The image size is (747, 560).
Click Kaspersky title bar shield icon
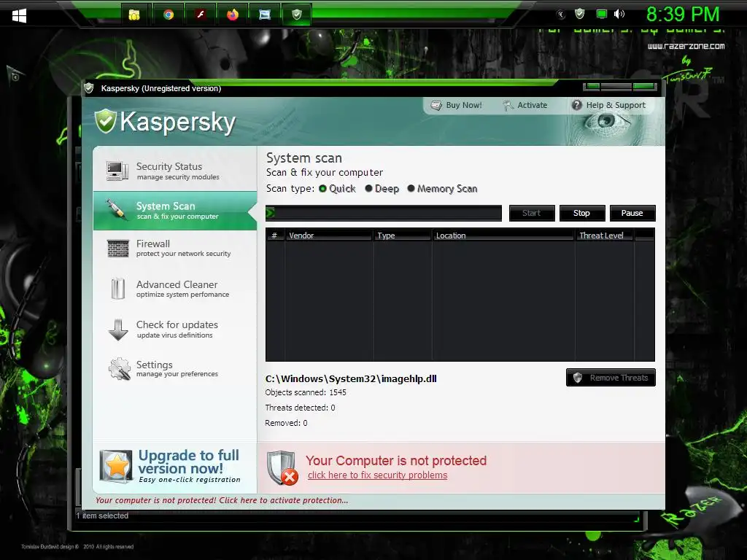88,88
